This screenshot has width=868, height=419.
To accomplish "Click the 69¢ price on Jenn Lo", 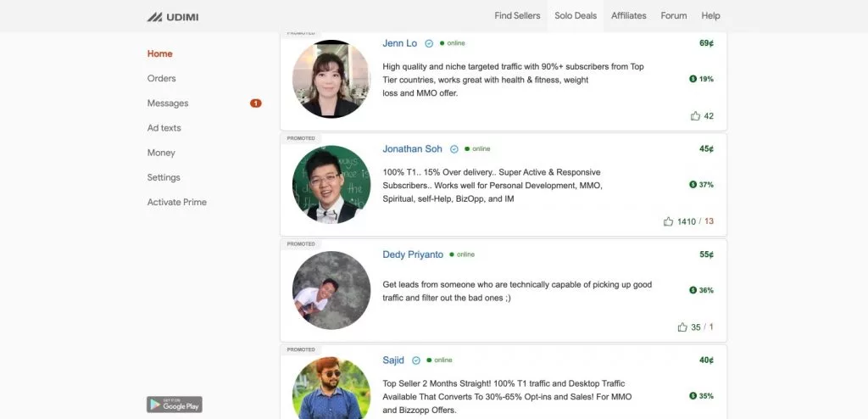I will (x=706, y=42).
